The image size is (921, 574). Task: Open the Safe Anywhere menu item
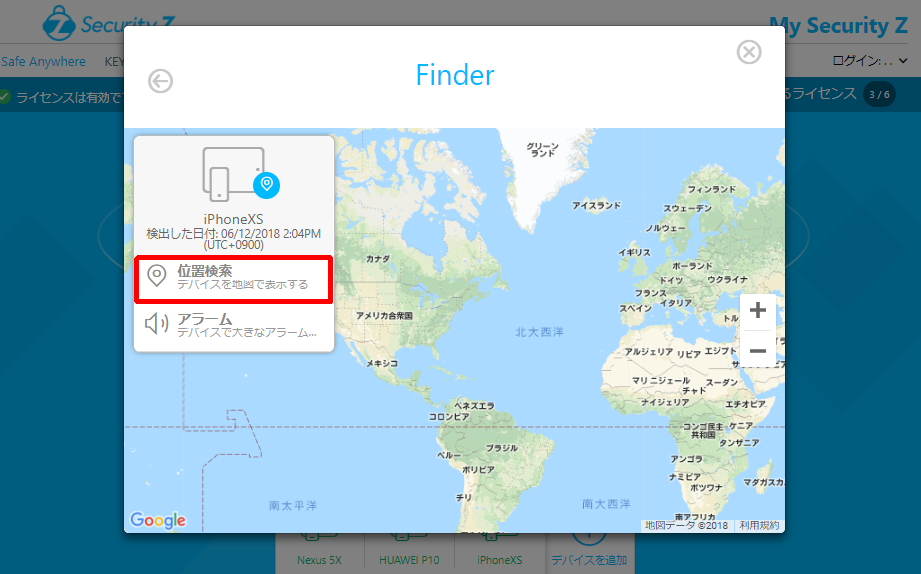[x=44, y=61]
